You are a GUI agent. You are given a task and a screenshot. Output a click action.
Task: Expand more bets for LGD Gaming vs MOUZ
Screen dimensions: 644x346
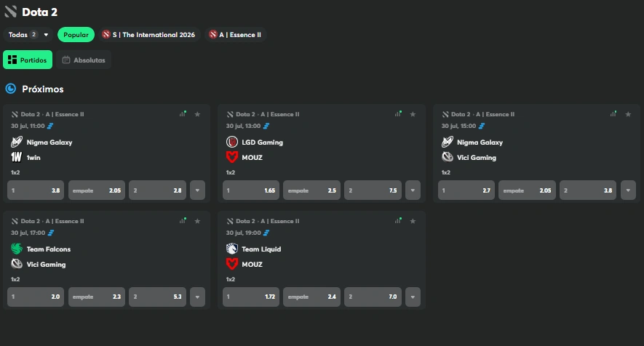click(x=413, y=190)
